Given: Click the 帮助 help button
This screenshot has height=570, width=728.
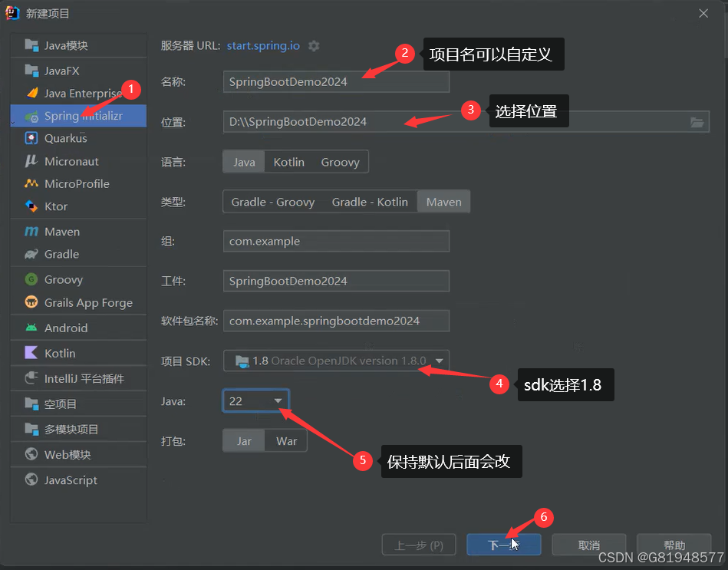Looking at the screenshot, I should 674,545.
